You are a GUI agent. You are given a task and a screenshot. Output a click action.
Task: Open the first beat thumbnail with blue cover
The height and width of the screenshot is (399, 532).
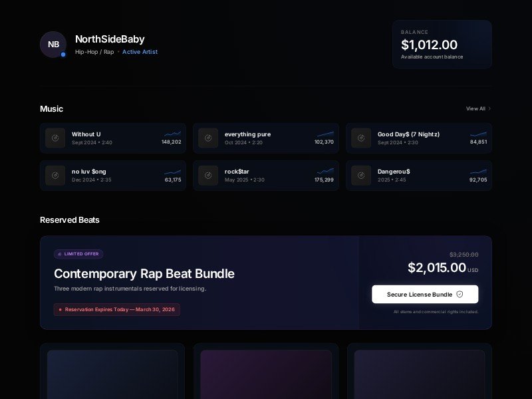coord(112,374)
